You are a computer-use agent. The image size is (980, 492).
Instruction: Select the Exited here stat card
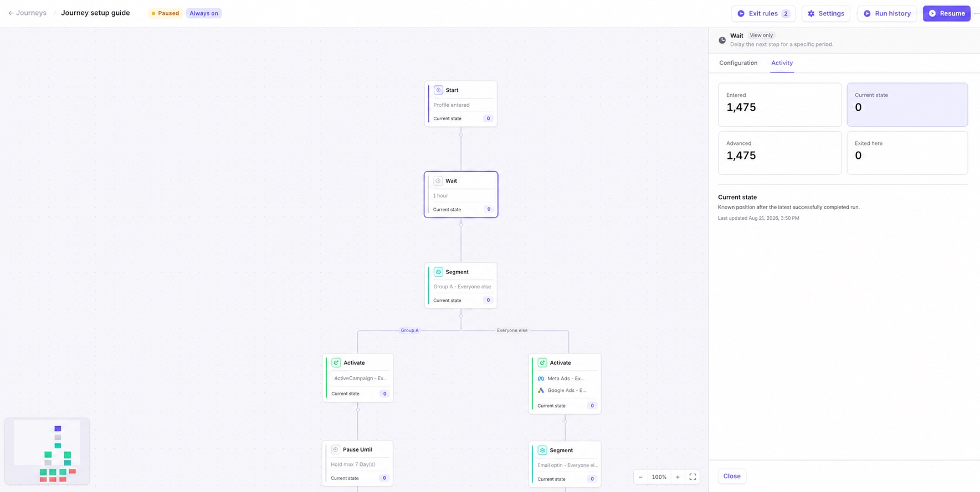907,153
